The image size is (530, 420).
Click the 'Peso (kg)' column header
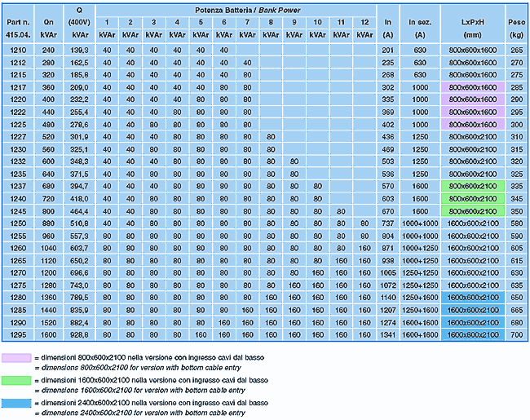pyautogui.click(x=516, y=21)
